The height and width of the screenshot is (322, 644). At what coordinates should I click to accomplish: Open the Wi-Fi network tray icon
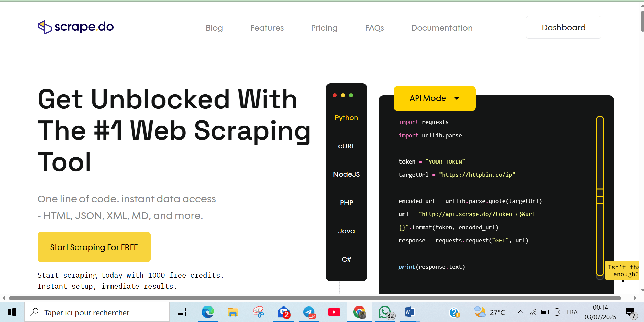[533, 312]
